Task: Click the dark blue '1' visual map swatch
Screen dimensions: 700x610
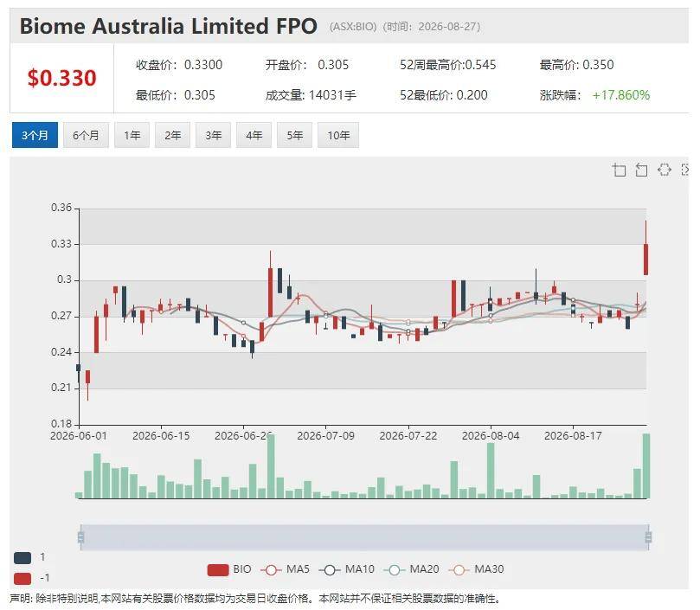Action: [22, 557]
